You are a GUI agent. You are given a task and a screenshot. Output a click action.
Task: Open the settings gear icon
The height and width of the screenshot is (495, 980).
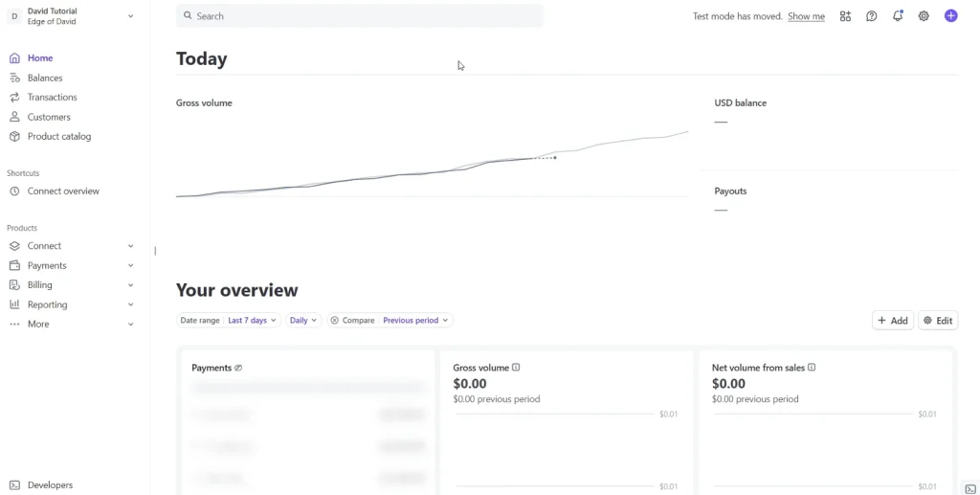click(x=924, y=16)
